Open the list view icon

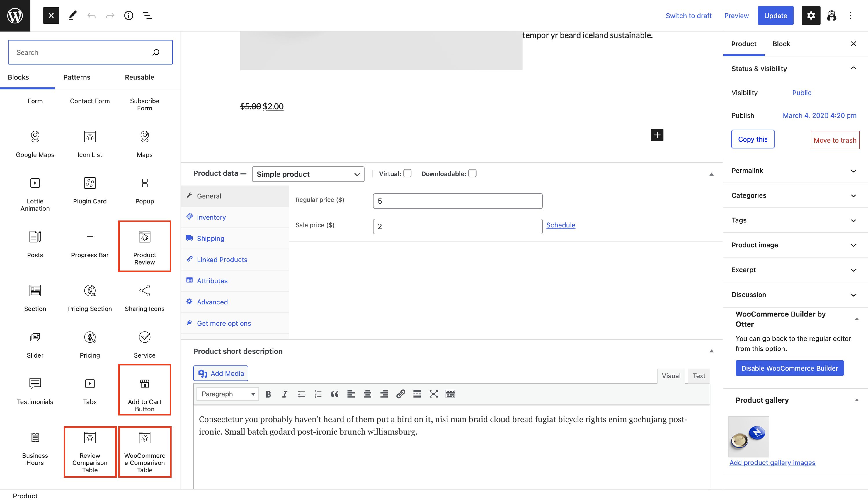tap(147, 16)
